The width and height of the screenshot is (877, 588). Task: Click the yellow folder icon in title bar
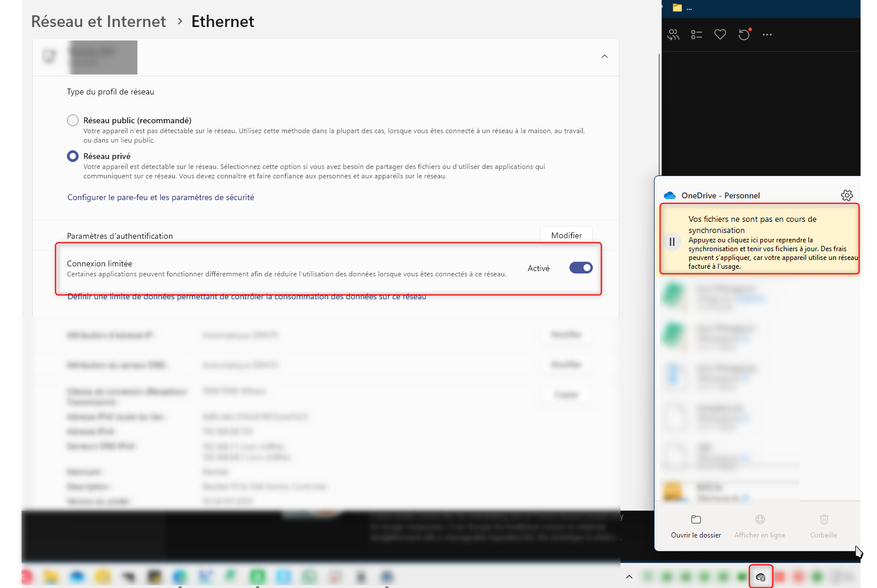tap(677, 8)
